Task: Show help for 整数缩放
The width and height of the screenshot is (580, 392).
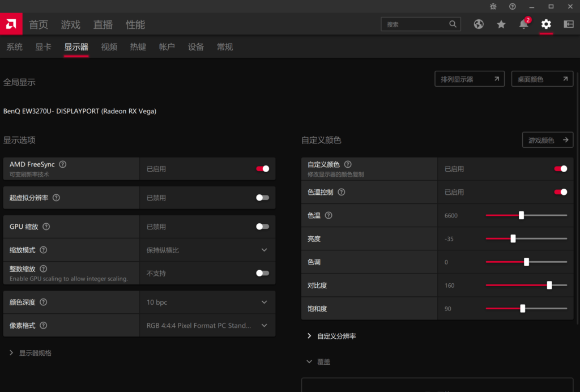Action: tap(43, 269)
